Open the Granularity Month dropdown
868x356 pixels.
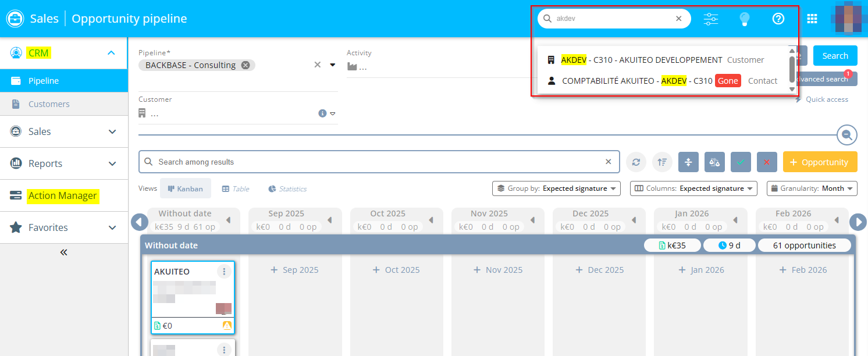point(812,188)
